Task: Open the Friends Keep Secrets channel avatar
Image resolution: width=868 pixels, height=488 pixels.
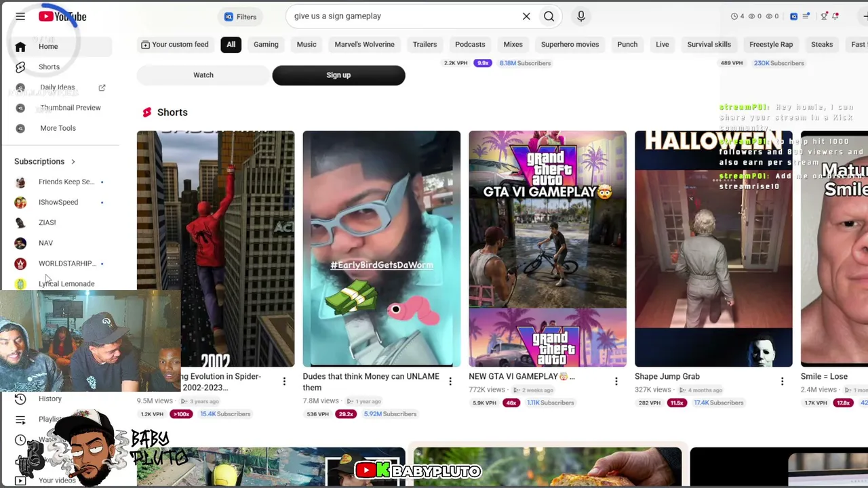Action: (x=20, y=182)
